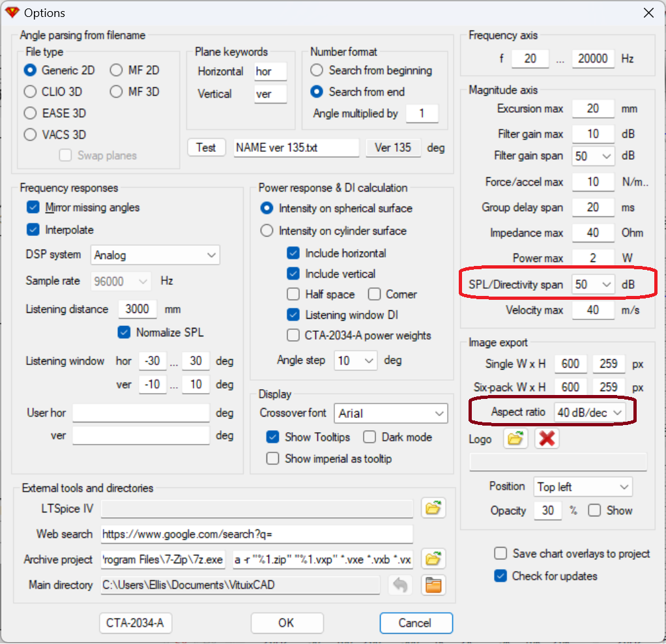Choose Intensity on cylinder surface option
The width and height of the screenshot is (666, 644).
coord(267,231)
